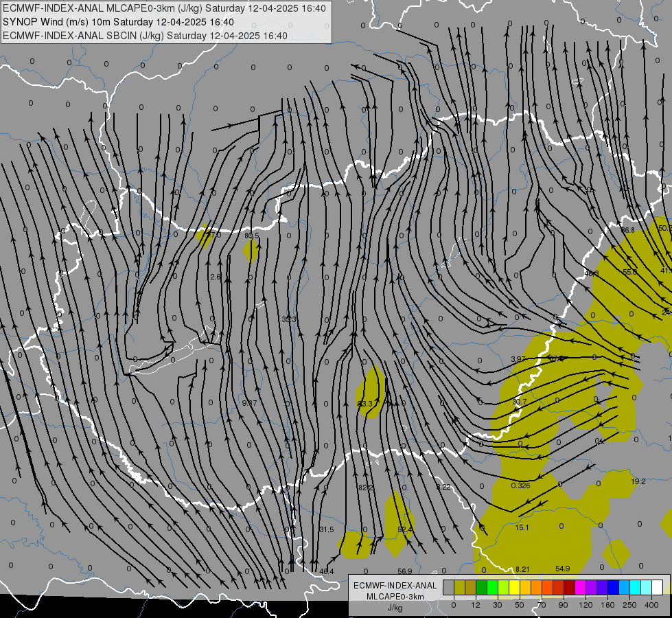Select the dark green legend swatch

482,587
